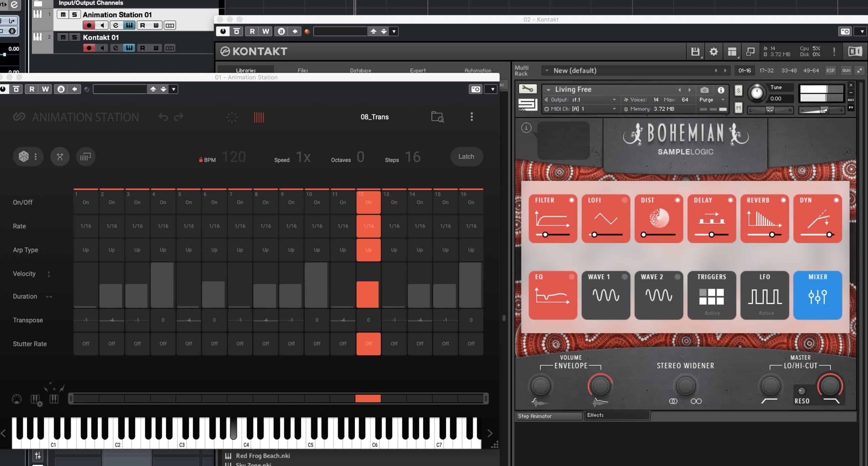
Task: Select the radial burst view icon
Action: point(232,118)
